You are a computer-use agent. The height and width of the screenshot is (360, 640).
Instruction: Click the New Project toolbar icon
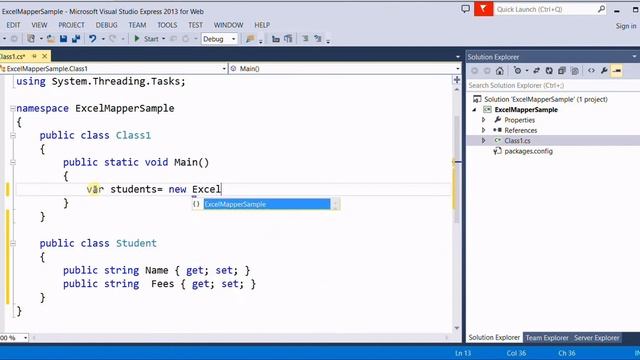pyautogui.click(x=31, y=39)
